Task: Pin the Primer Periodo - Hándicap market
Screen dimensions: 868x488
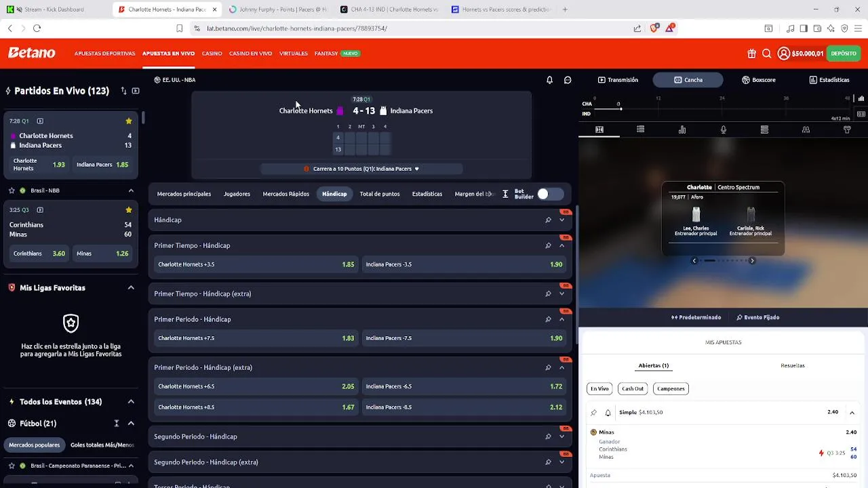Action: click(x=548, y=319)
